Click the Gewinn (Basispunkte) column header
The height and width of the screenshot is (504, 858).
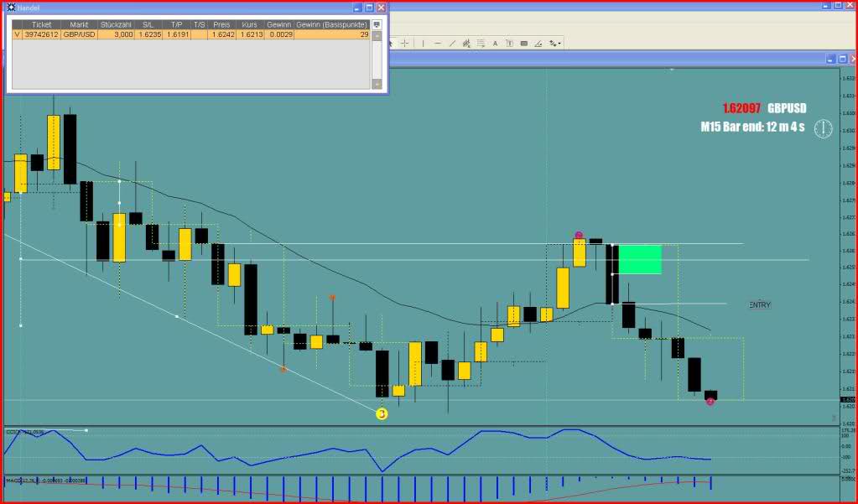[332, 24]
